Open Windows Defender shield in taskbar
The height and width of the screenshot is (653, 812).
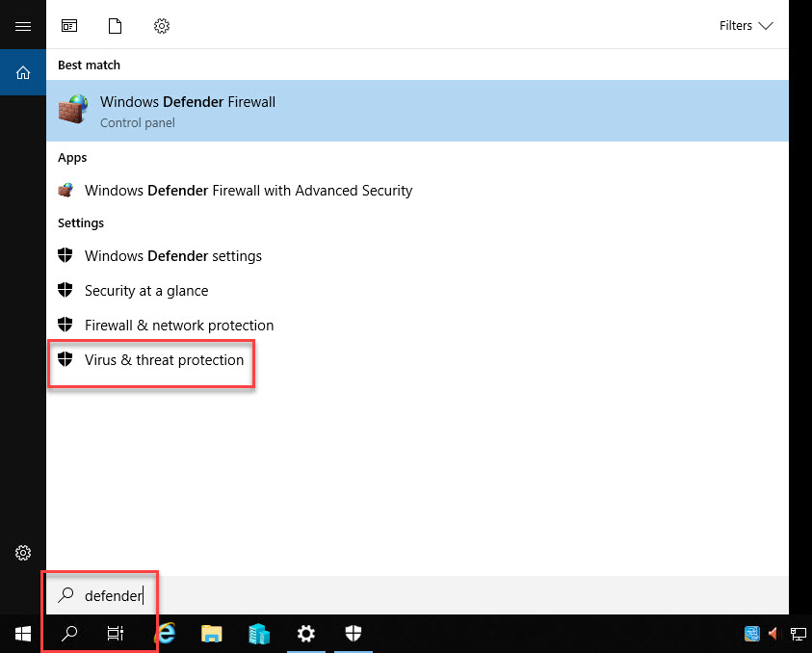pos(353,634)
